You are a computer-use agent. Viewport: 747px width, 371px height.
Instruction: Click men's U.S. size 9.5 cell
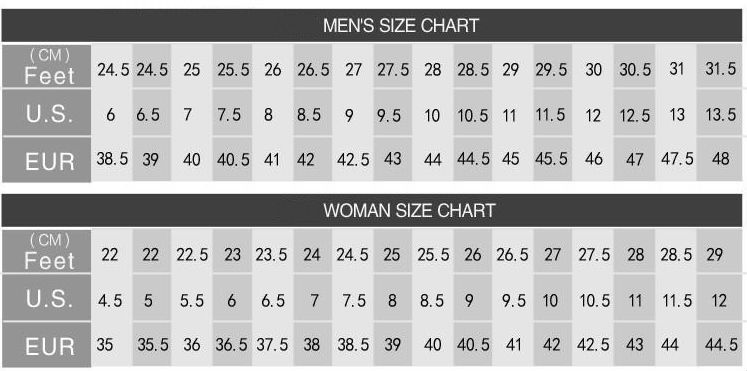tap(393, 114)
